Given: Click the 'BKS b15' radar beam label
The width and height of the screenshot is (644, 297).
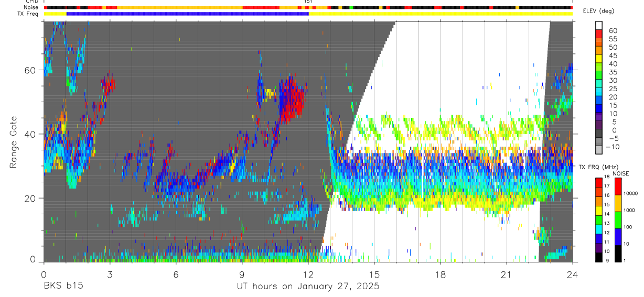Looking at the screenshot, I should (x=63, y=287).
